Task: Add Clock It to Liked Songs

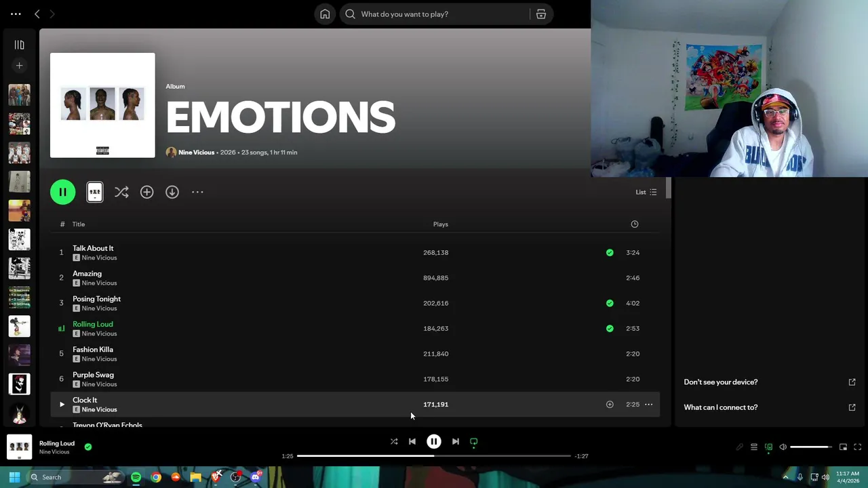Action: [x=610, y=405]
